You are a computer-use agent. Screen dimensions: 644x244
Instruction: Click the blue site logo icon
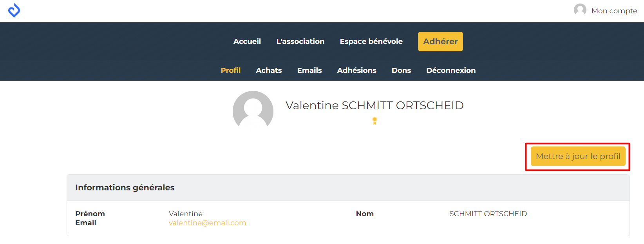14,11
